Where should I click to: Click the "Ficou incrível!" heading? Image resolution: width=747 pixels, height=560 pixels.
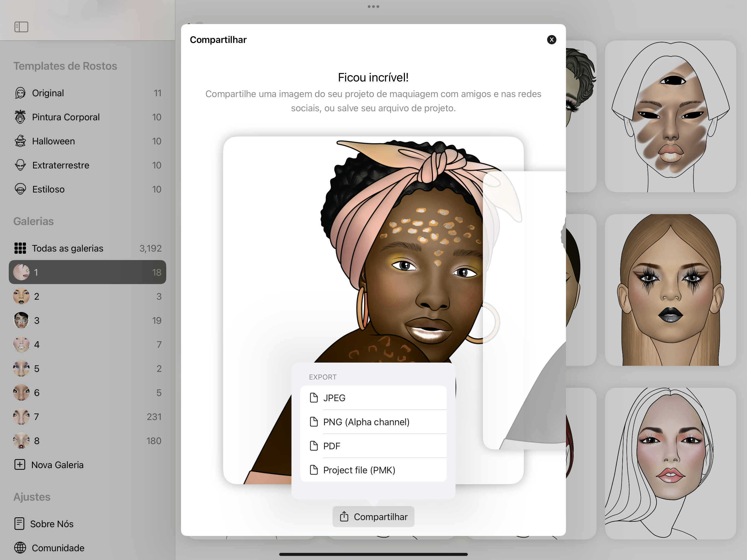(x=373, y=77)
